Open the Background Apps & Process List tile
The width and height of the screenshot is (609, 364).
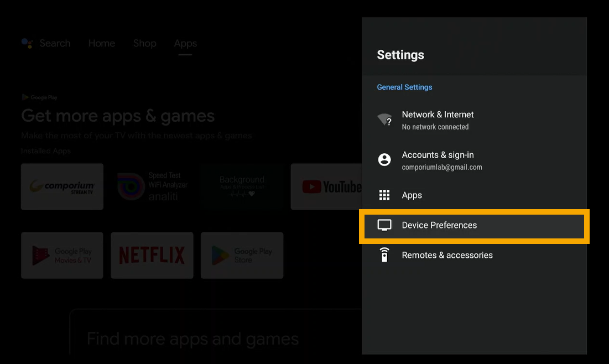coord(242,186)
